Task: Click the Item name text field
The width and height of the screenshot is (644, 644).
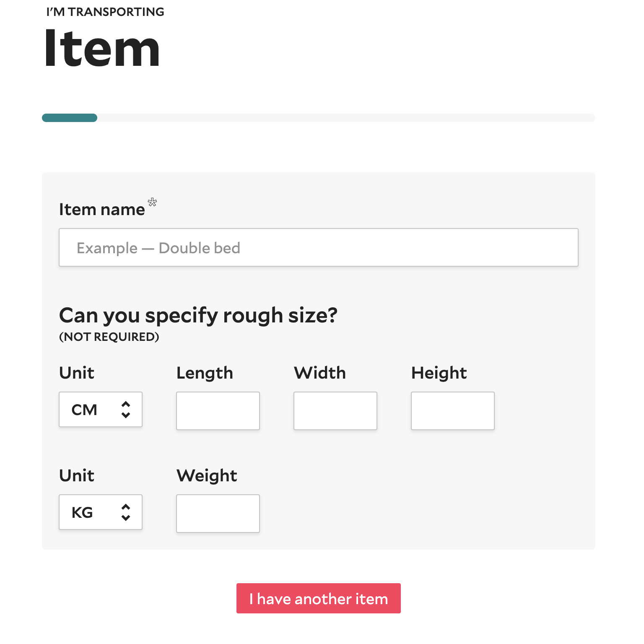Action: pos(318,247)
